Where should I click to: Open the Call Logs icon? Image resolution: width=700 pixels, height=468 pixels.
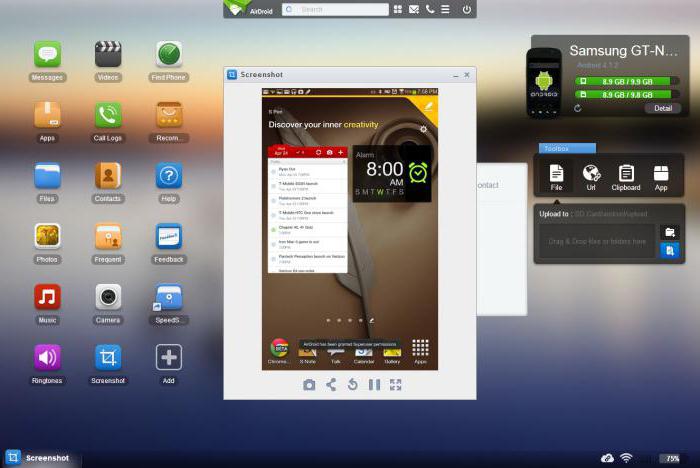pos(108,116)
